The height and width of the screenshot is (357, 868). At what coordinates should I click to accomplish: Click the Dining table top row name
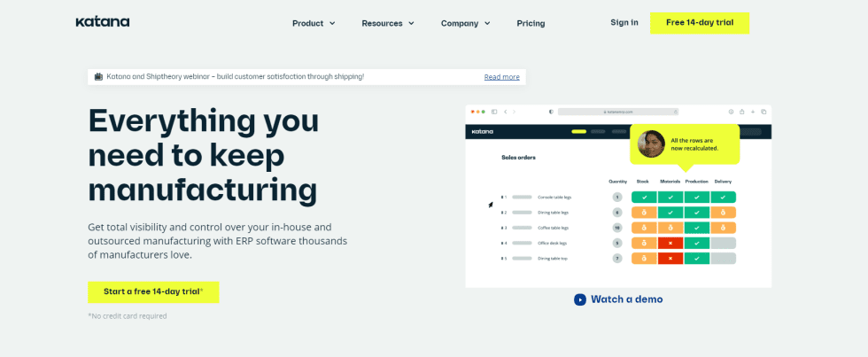pyautogui.click(x=553, y=259)
